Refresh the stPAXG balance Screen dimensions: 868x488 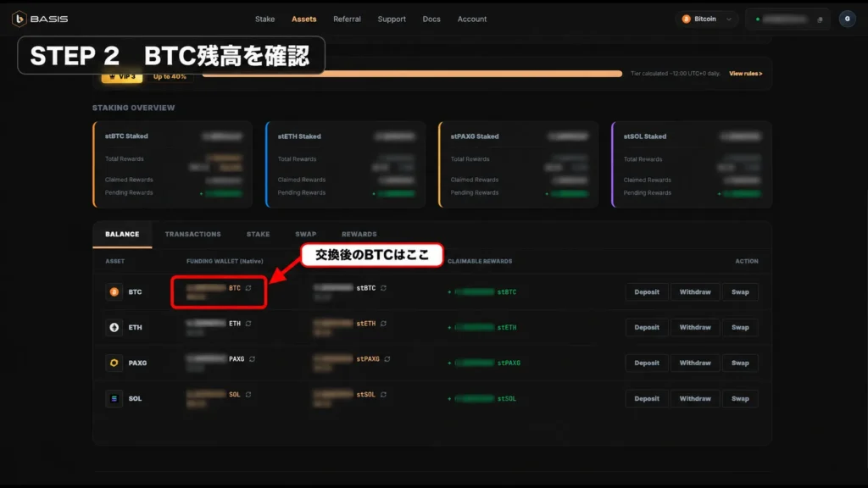tap(387, 358)
